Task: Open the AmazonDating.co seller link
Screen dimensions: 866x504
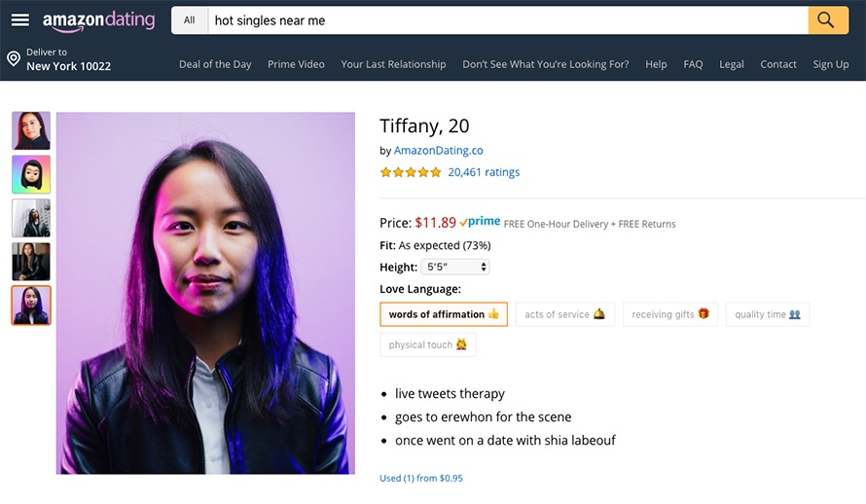Action: (438, 151)
